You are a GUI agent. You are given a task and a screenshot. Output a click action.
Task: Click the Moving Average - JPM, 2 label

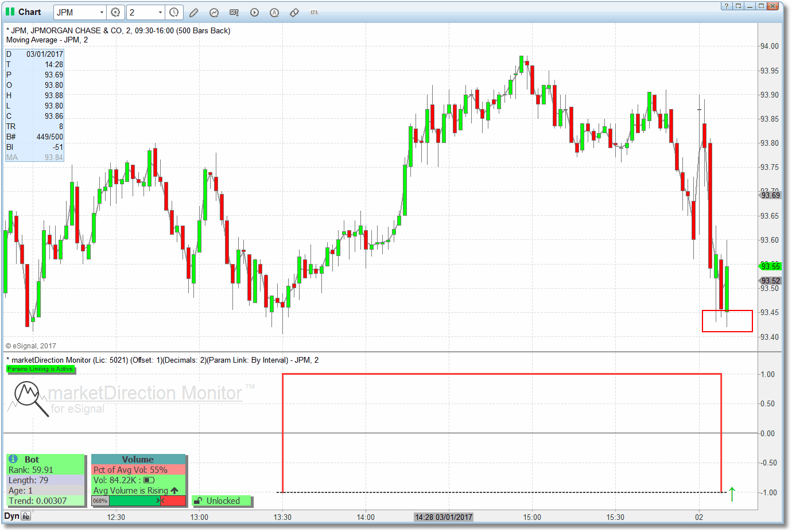point(47,40)
